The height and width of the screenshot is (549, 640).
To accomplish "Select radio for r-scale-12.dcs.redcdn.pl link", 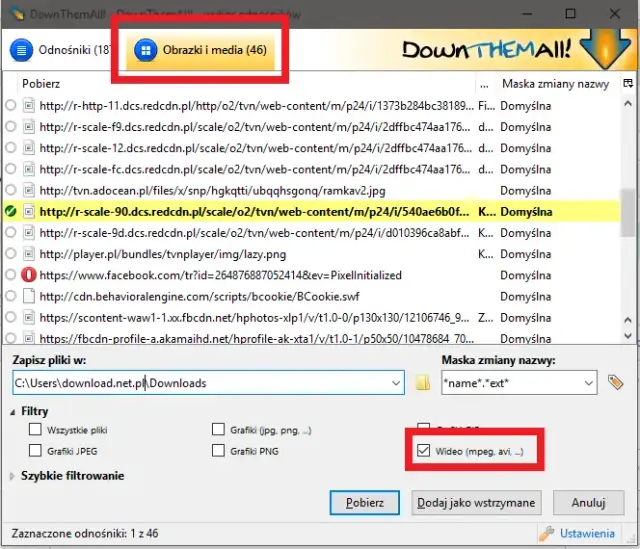I will tap(11, 148).
